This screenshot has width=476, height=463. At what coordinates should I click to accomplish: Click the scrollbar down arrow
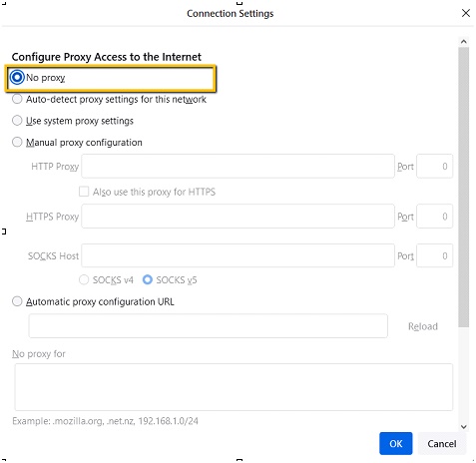pos(464,426)
